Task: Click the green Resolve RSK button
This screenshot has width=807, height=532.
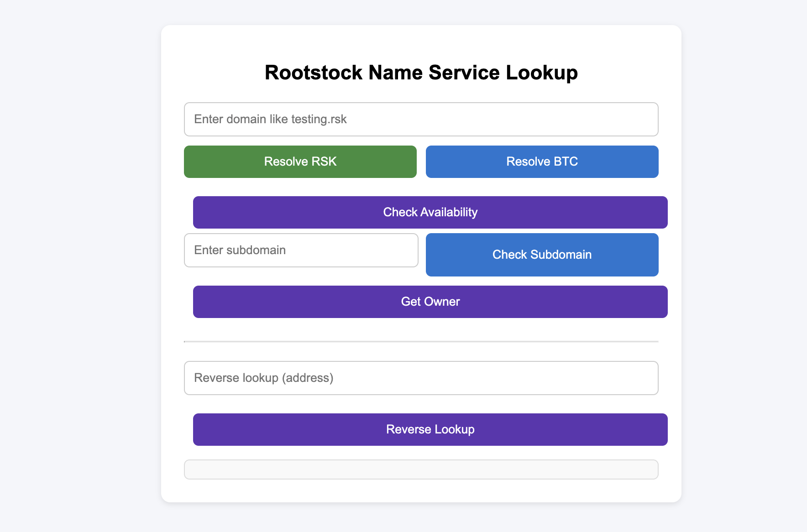Action: click(300, 162)
